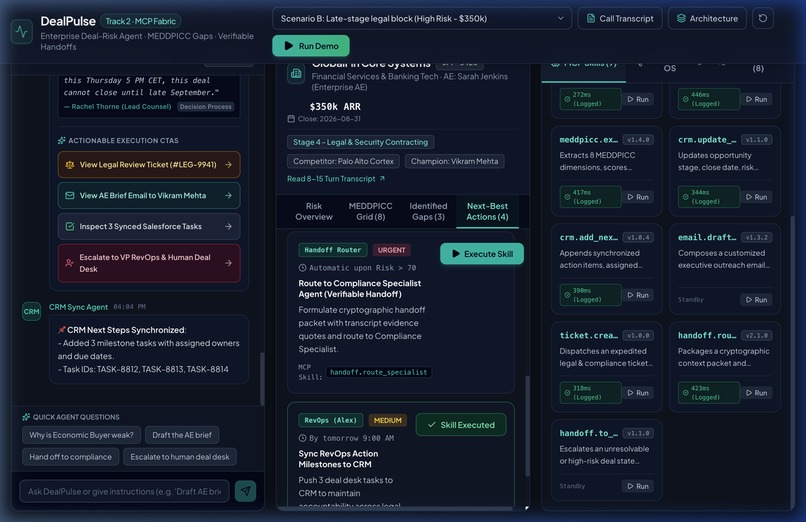The height and width of the screenshot is (522, 806).
Task: Run the email.draft skill
Action: [757, 300]
